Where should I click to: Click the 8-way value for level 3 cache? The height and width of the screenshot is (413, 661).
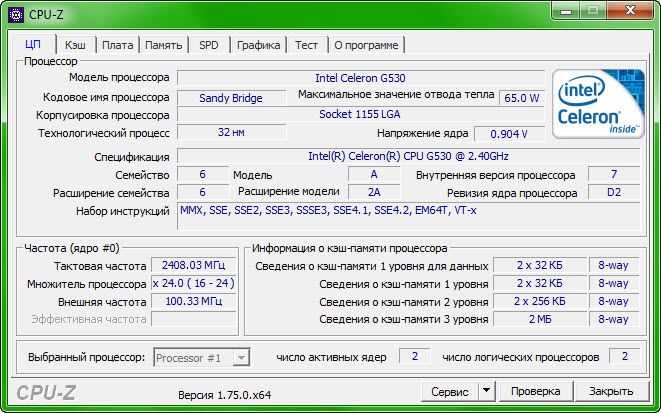click(614, 319)
